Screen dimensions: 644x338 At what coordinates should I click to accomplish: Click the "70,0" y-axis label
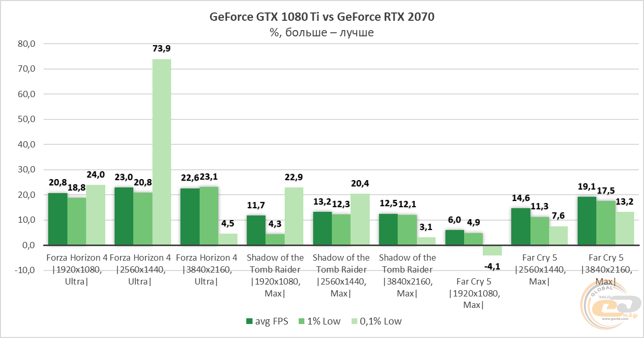click(x=26, y=69)
